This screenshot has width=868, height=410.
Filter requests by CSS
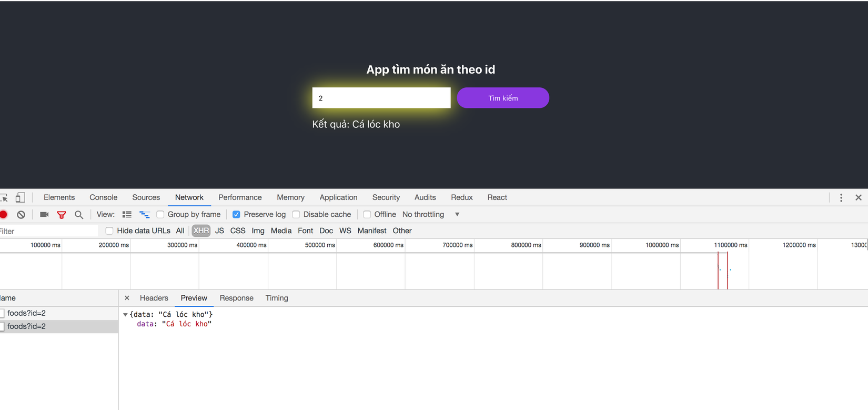pyautogui.click(x=238, y=231)
